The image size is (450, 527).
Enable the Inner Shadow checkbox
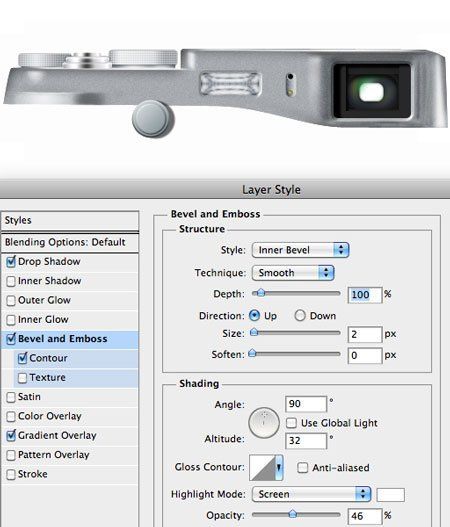pyautogui.click(x=11, y=281)
